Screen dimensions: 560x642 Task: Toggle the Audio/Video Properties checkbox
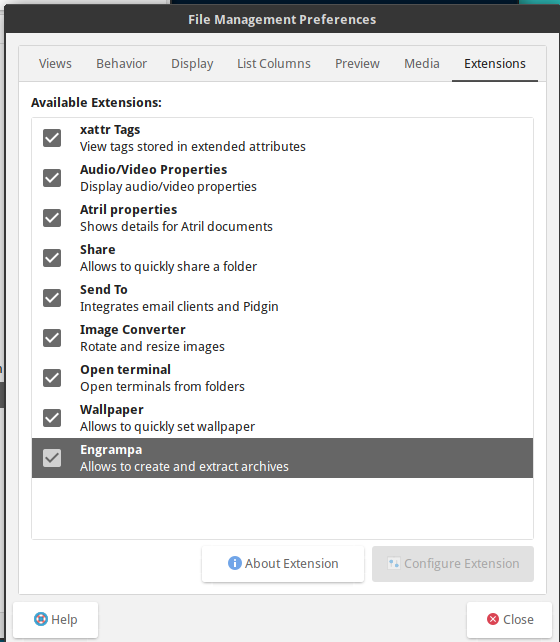tap(52, 178)
